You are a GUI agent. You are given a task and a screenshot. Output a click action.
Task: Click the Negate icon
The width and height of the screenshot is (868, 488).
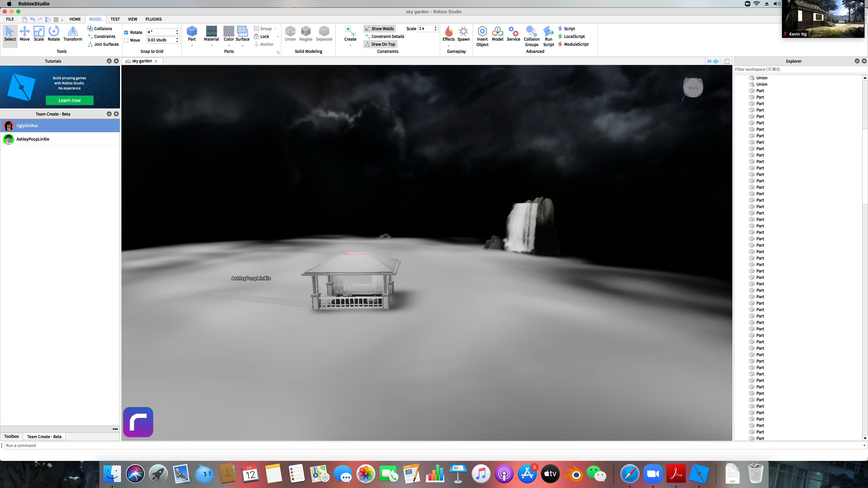[305, 32]
